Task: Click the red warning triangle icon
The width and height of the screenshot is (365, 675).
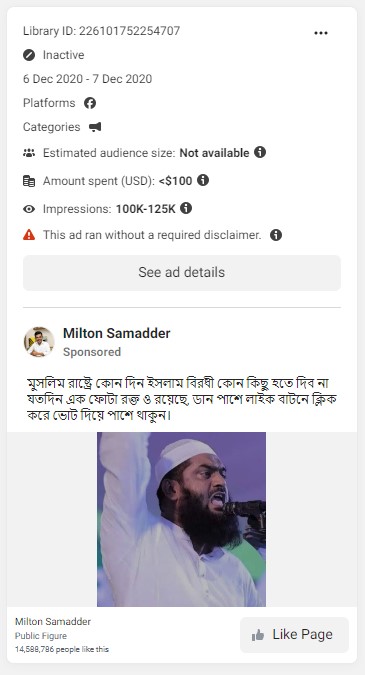Action: [29, 235]
